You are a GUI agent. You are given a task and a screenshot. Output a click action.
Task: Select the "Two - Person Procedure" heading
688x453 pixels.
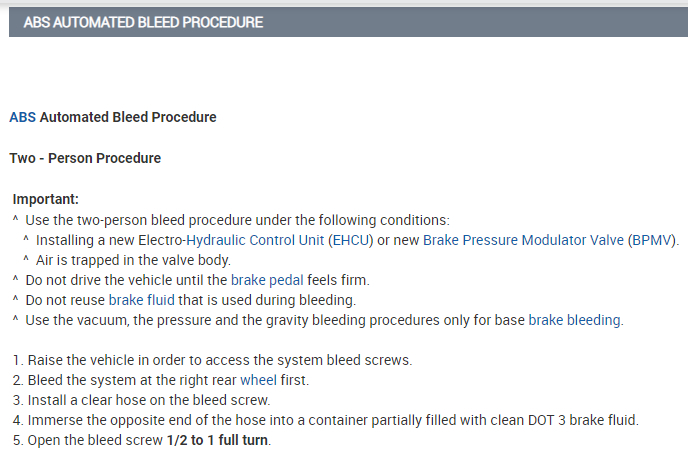[x=85, y=158]
